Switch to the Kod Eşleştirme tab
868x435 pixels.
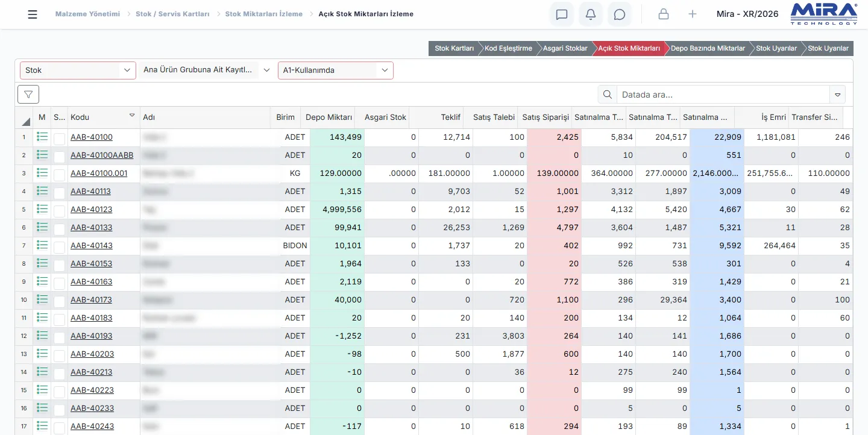tap(508, 48)
